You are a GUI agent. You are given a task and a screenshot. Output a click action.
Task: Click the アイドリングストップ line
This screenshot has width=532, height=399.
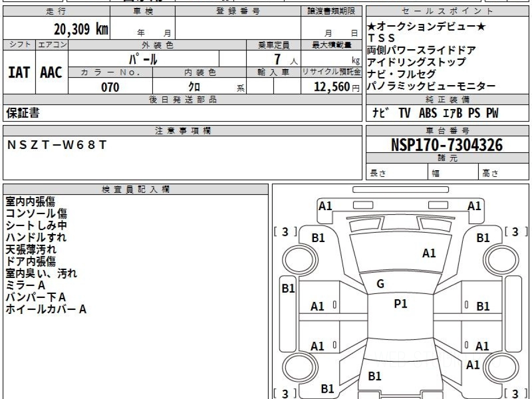(417, 62)
